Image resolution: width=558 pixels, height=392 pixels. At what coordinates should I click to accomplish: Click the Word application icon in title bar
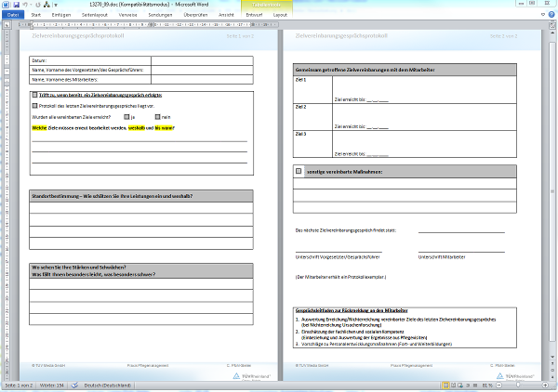(6, 6)
